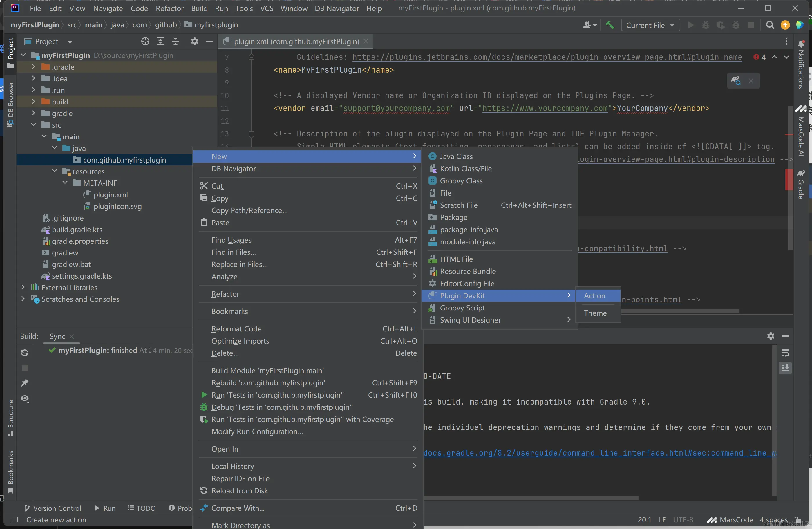Click Select Opened File target icon

pyautogui.click(x=145, y=41)
